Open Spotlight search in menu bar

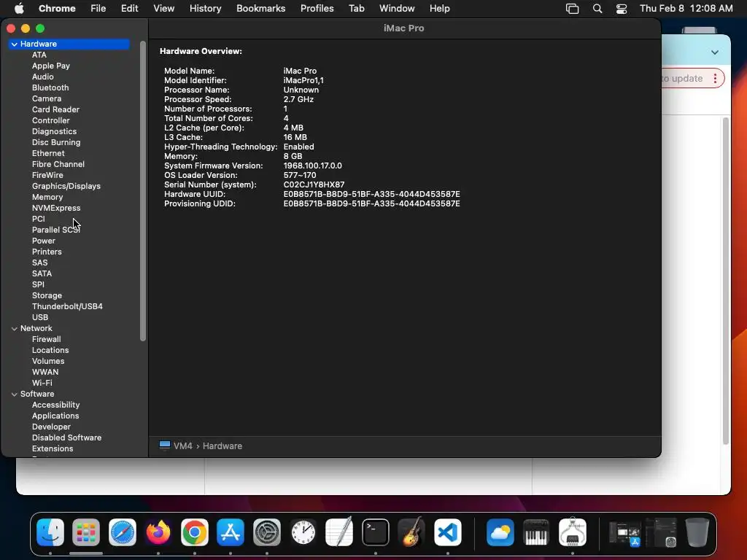[x=597, y=9]
